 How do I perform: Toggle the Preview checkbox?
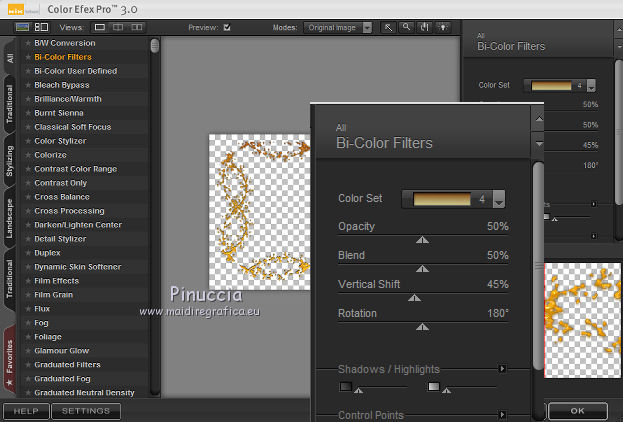tap(227, 27)
